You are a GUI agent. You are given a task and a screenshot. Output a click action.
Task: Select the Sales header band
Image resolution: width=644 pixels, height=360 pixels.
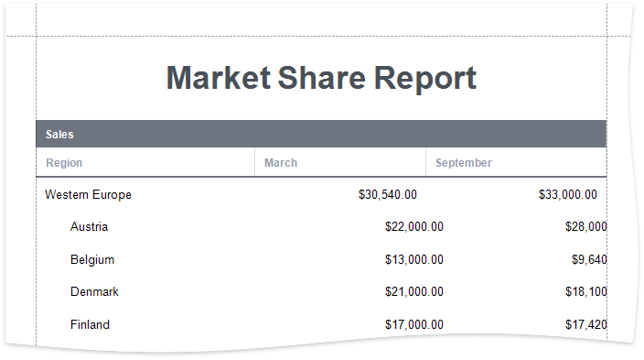click(x=321, y=134)
